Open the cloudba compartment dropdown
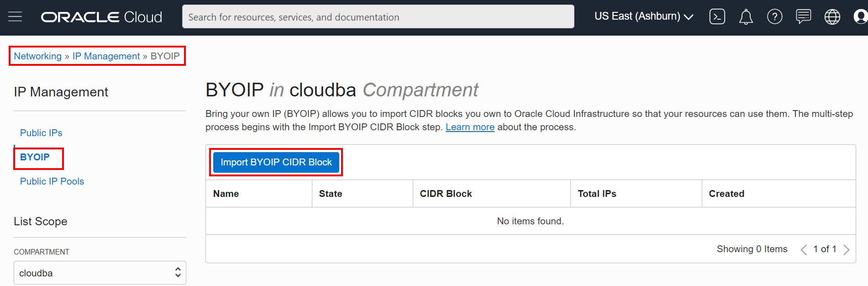The width and height of the screenshot is (868, 286). click(100, 273)
